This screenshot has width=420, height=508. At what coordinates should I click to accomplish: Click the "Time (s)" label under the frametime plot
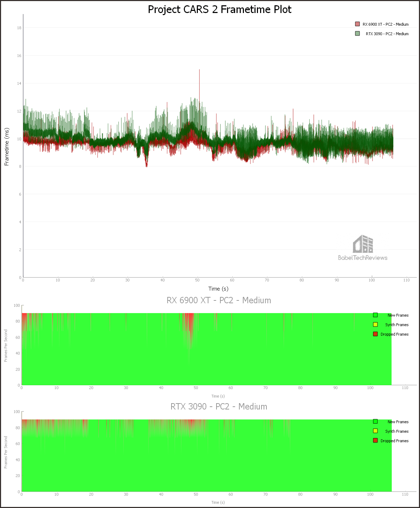[x=218, y=289]
